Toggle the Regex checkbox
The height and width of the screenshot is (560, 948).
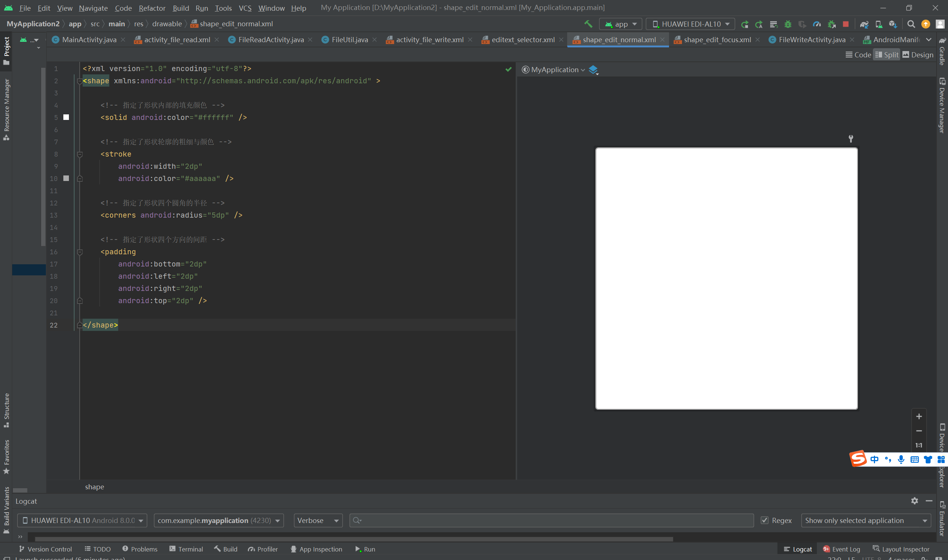tap(765, 520)
